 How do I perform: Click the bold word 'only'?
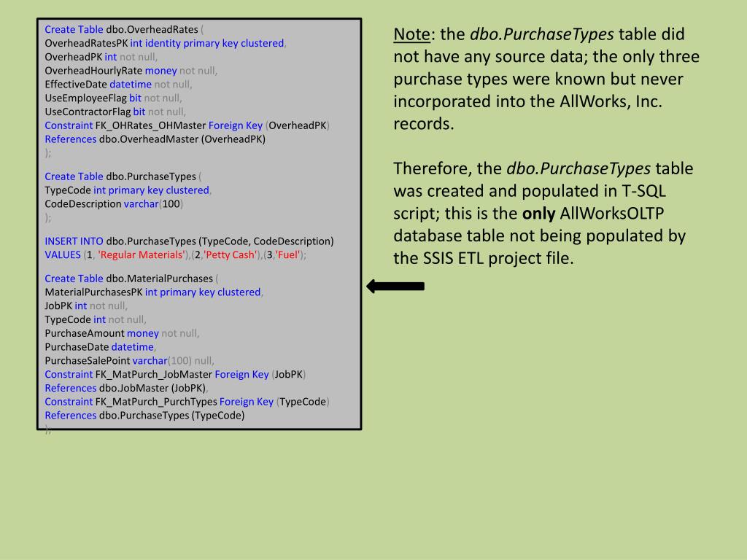pyautogui.click(x=539, y=214)
